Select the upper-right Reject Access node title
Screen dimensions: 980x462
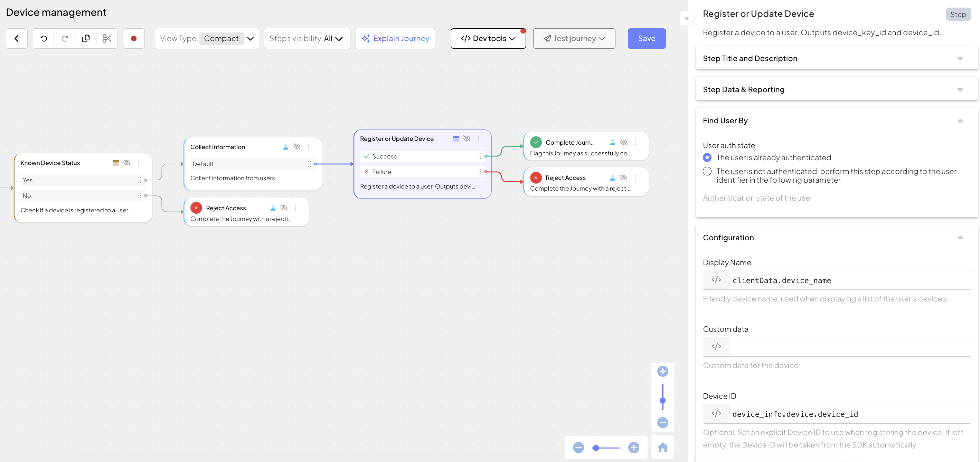pos(565,177)
